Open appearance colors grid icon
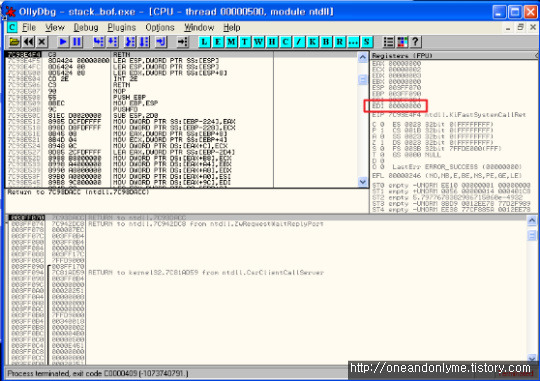Image resolution: width=540 pixels, height=381 pixels. 402,42
